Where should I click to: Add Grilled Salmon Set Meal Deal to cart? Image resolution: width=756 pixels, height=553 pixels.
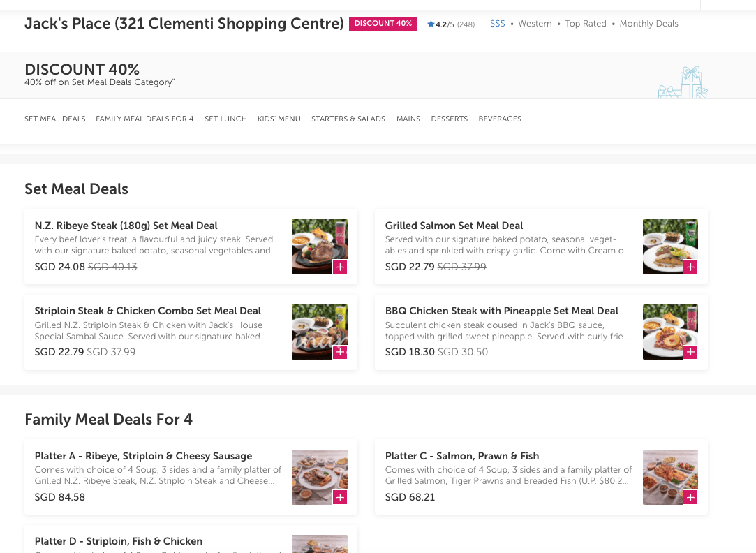tap(690, 267)
